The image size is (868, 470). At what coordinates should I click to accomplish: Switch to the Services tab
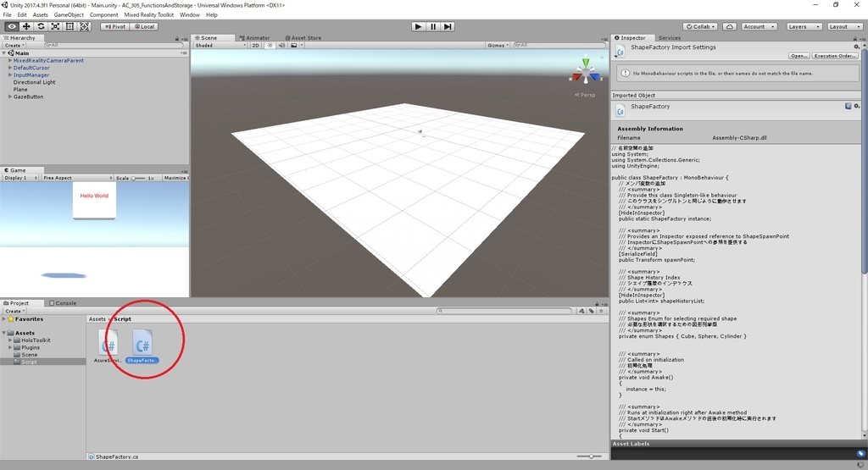pyautogui.click(x=670, y=38)
